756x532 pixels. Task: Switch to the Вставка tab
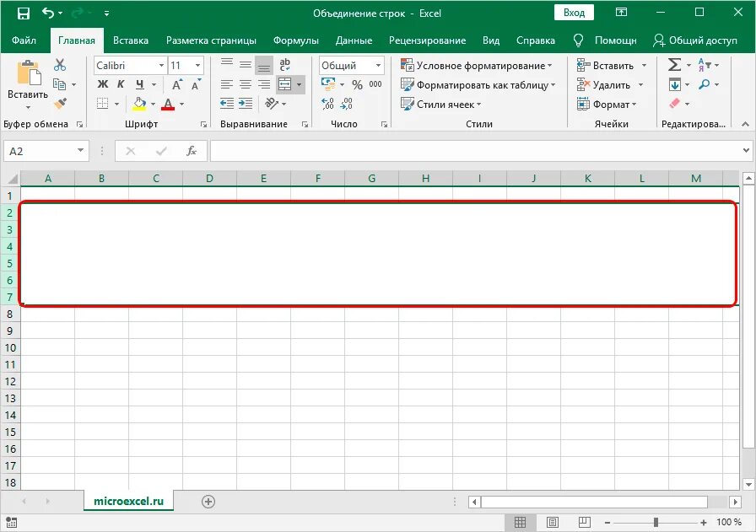pos(131,40)
